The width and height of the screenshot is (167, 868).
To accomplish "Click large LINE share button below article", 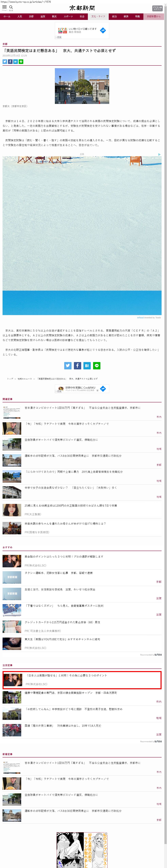I will click(x=97, y=366).
